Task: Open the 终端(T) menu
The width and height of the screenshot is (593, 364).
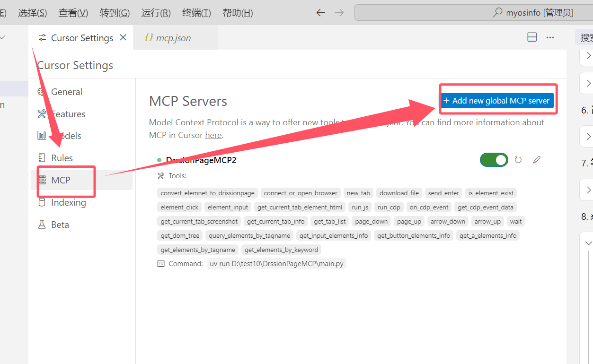Action: click(196, 13)
